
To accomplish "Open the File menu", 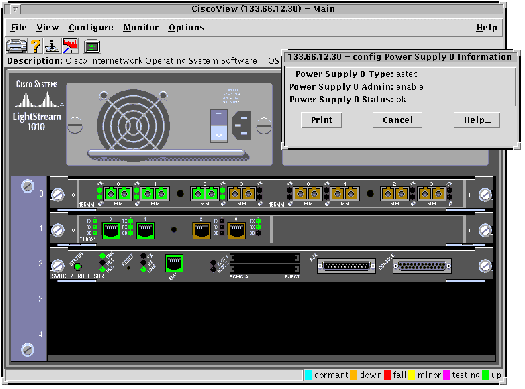I will tap(18, 27).
